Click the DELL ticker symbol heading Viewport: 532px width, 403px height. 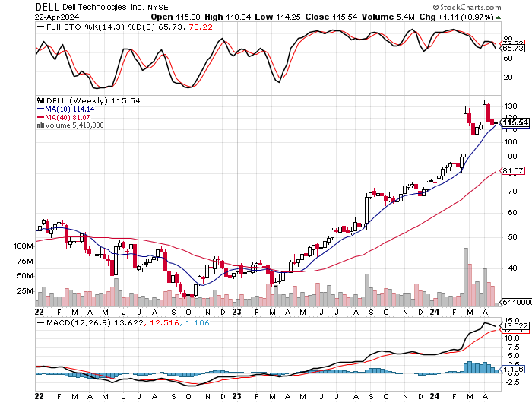click(x=47, y=7)
